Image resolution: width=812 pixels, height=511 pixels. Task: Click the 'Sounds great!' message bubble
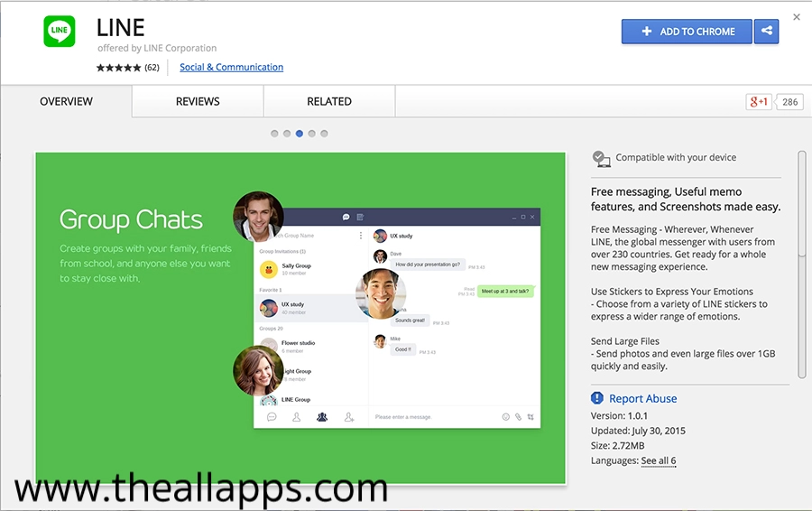pyautogui.click(x=410, y=321)
